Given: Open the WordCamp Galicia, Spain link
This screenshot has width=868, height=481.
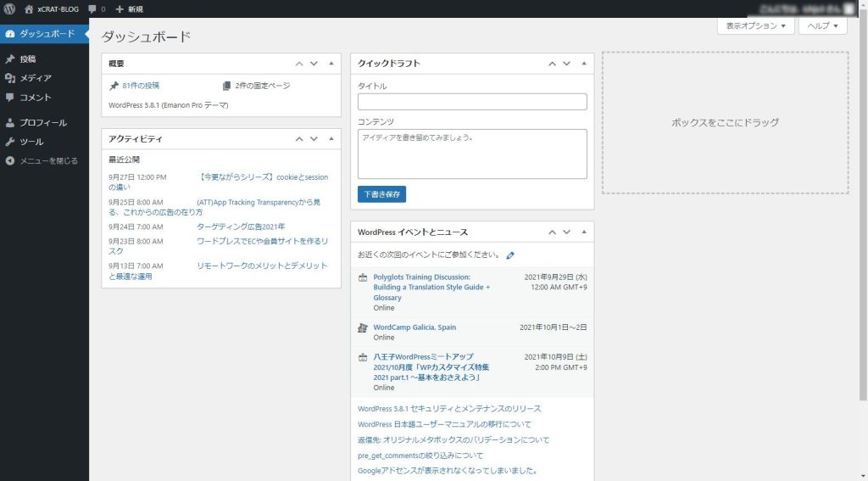Looking at the screenshot, I should coord(415,327).
